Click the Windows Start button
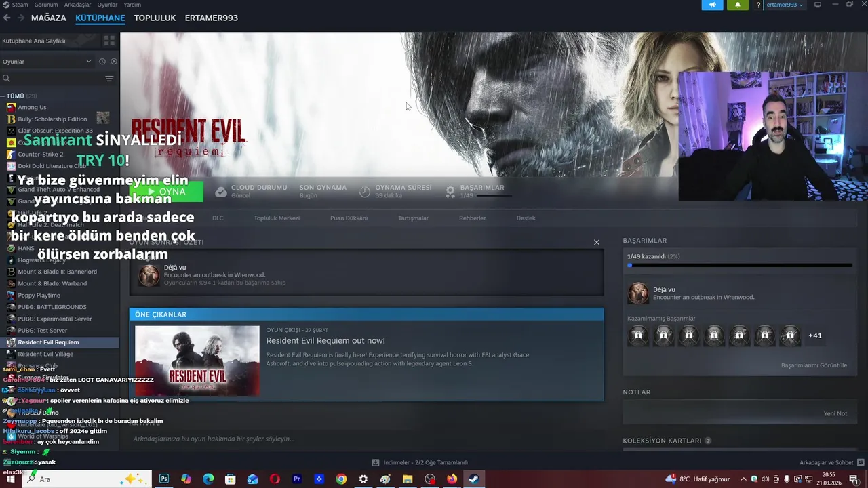 11,479
